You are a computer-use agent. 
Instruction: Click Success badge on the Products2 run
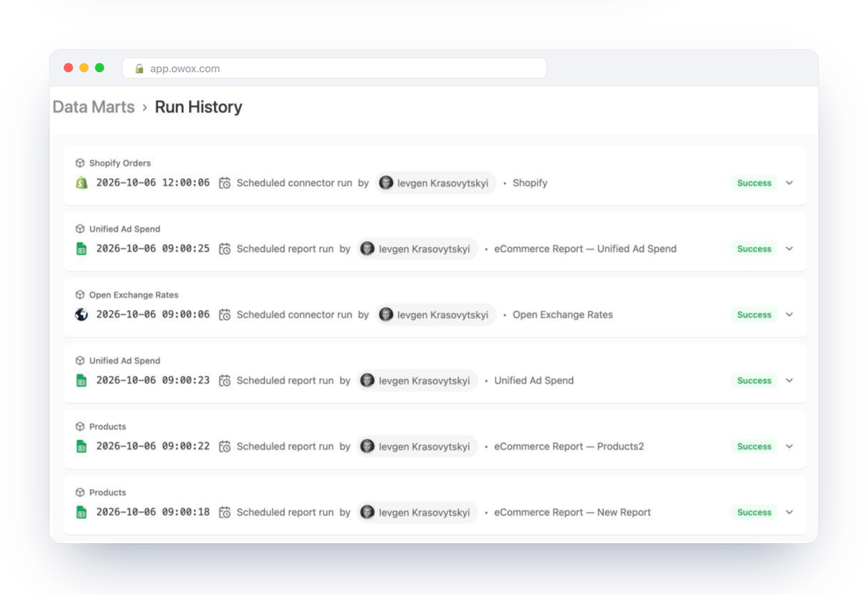pos(754,446)
